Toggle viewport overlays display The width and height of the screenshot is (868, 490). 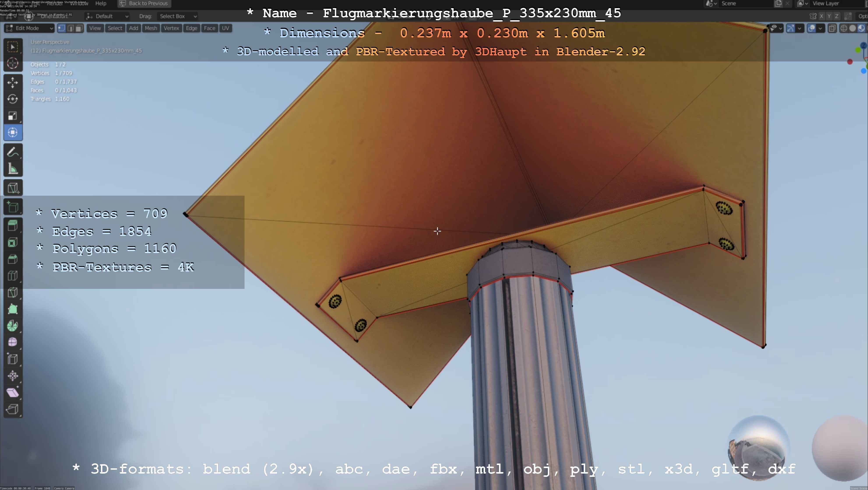click(x=811, y=28)
